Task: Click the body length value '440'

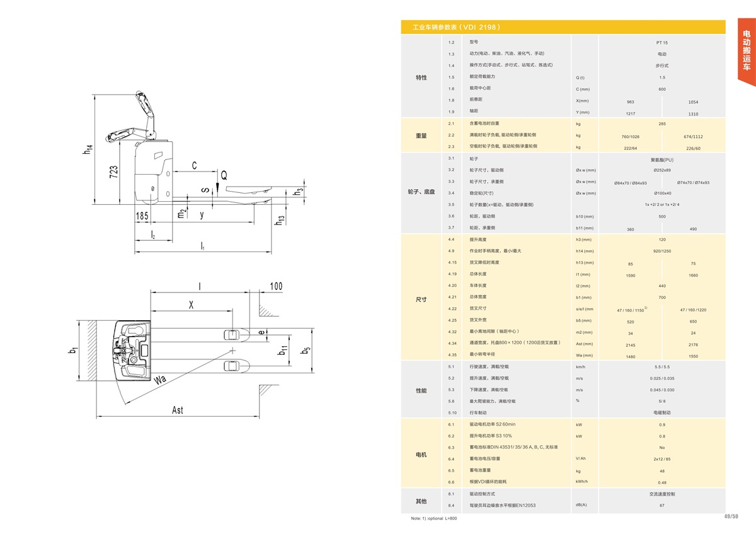Action: (661, 286)
